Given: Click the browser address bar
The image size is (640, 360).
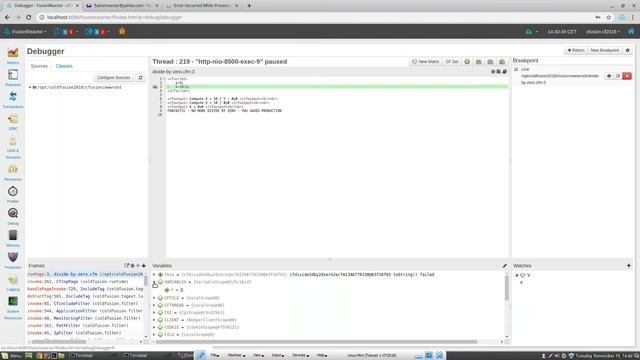Looking at the screenshot, I should [314, 18].
